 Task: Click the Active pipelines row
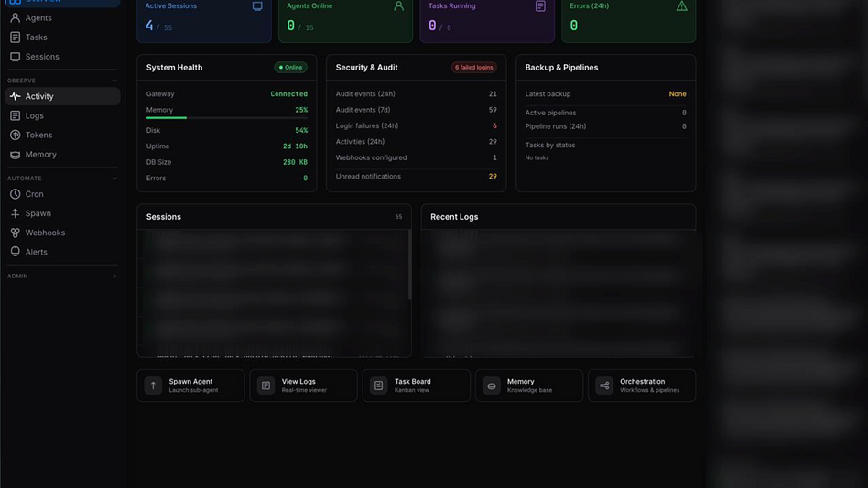click(605, 113)
